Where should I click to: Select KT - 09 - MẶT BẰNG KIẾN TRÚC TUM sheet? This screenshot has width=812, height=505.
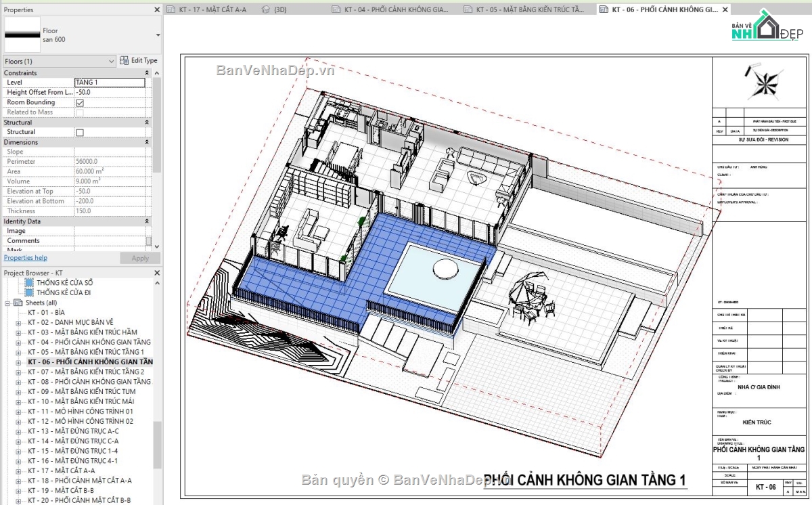point(81,391)
